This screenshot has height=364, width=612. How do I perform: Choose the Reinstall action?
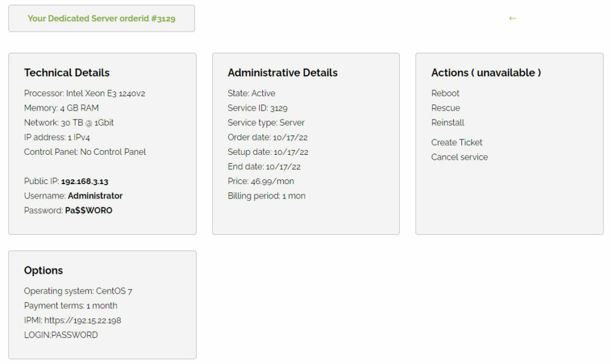click(448, 123)
